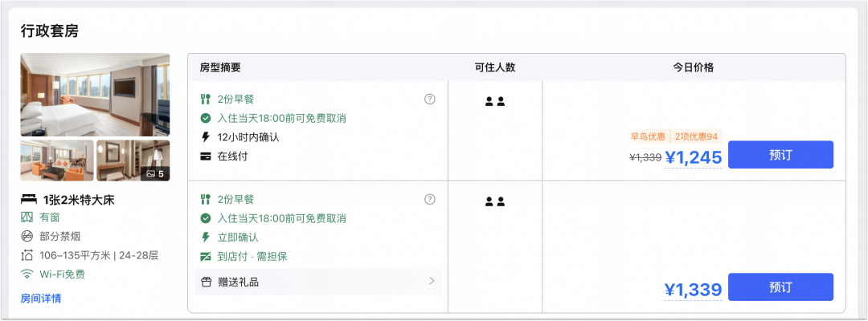Open the 房间详情 link
This screenshot has width=868, height=321.
(41, 299)
